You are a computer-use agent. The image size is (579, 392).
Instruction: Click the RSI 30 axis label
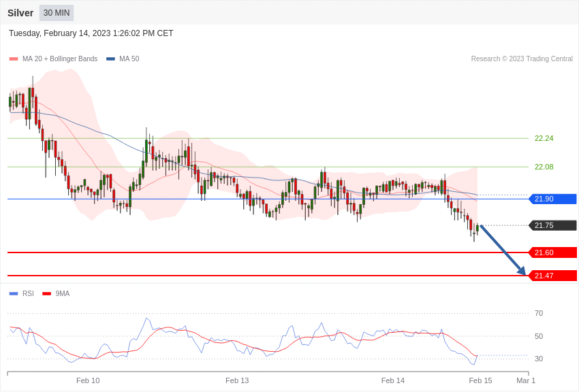point(539,359)
